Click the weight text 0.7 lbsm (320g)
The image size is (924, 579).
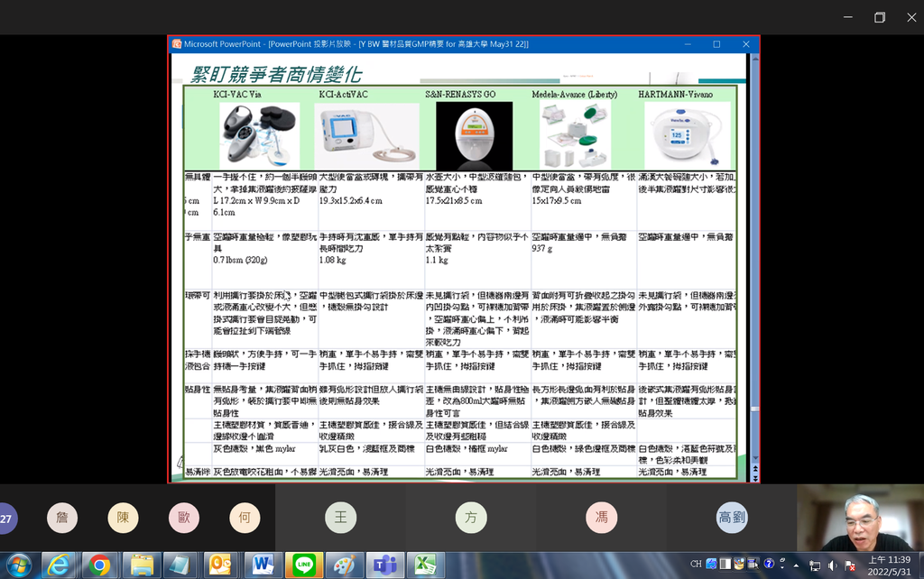240,260
